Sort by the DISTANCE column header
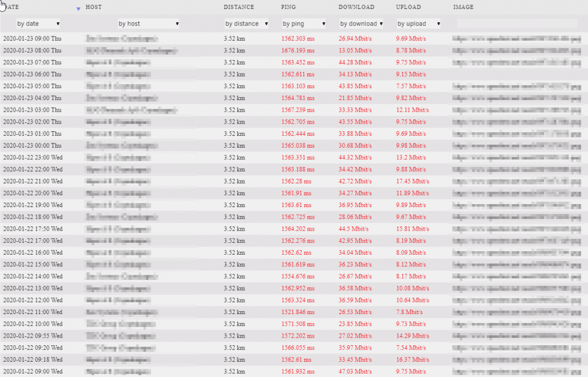This screenshot has height=377, width=588. coord(239,7)
